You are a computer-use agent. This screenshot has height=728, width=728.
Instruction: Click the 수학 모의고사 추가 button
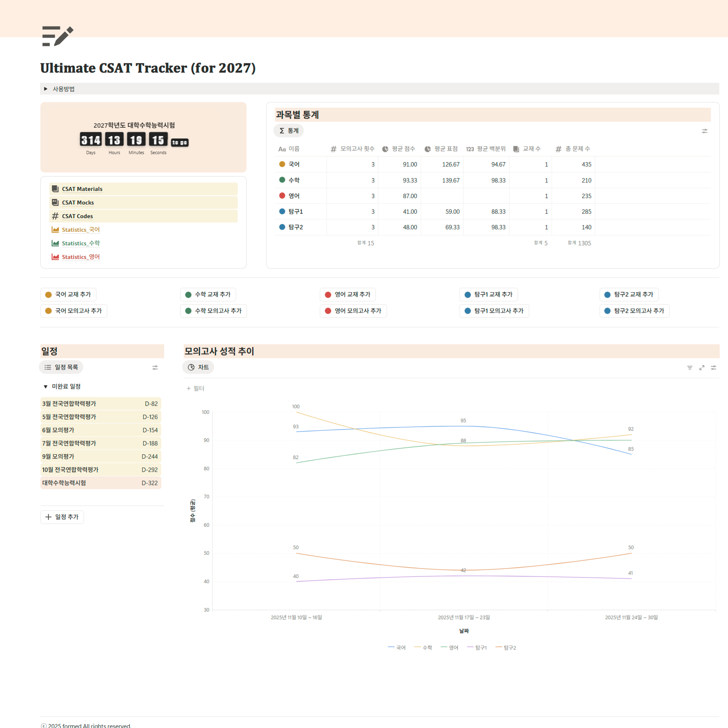click(214, 311)
